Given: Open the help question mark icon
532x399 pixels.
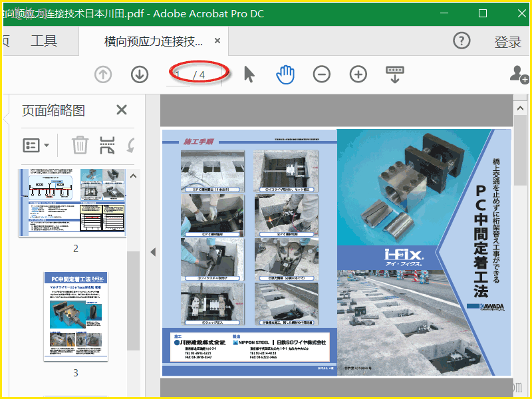Looking at the screenshot, I should coord(462,41).
